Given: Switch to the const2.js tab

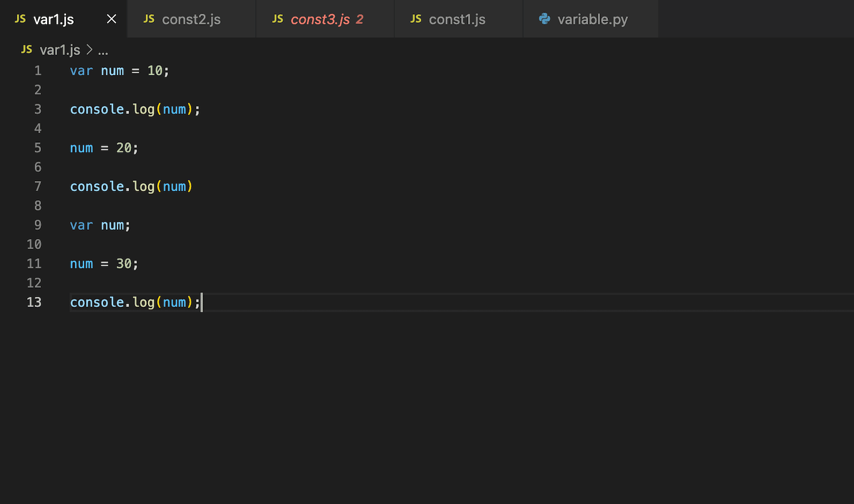Looking at the screenshot, I should (191, 19).
